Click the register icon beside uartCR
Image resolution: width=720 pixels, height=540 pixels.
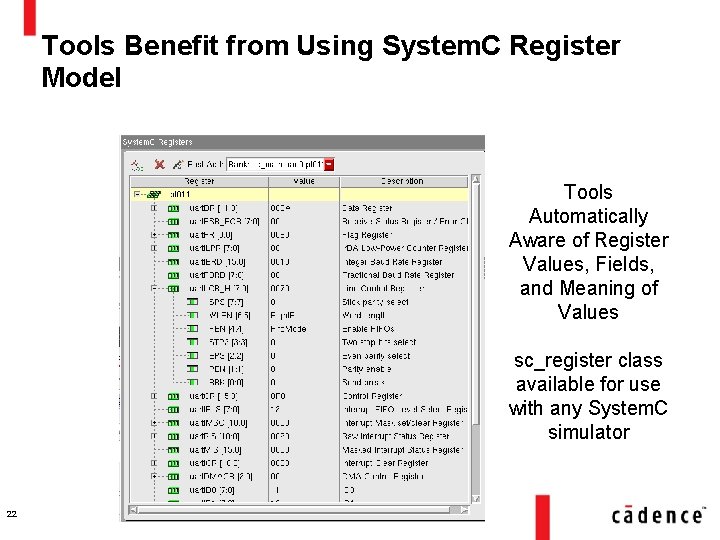(173, 396)
